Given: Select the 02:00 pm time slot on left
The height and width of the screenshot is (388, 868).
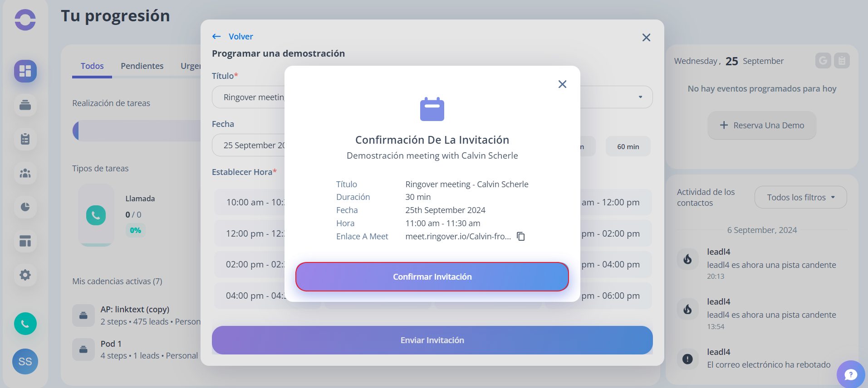Looking at the screenshot, I should coord(250,264).
